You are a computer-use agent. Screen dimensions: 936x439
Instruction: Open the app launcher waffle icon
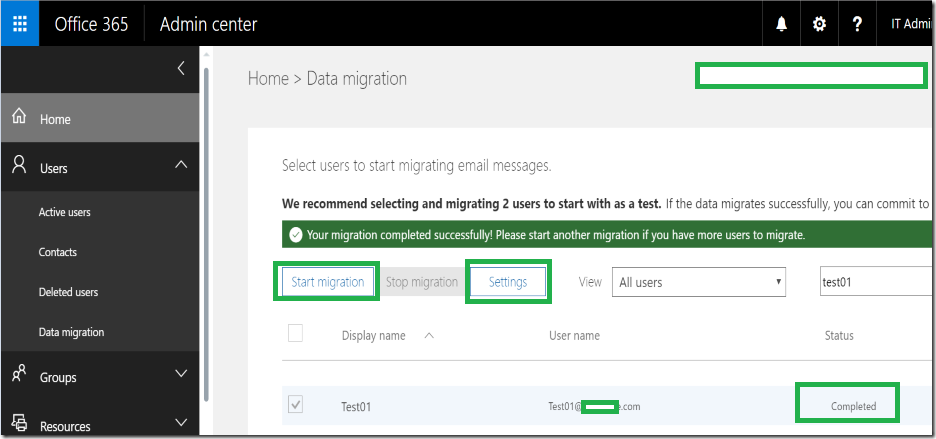[20, 24]
